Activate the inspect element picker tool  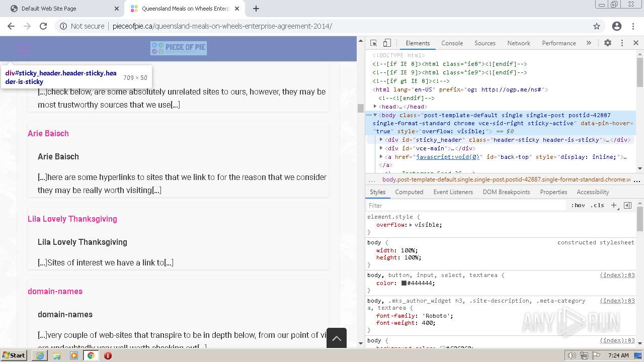[373, 43]
